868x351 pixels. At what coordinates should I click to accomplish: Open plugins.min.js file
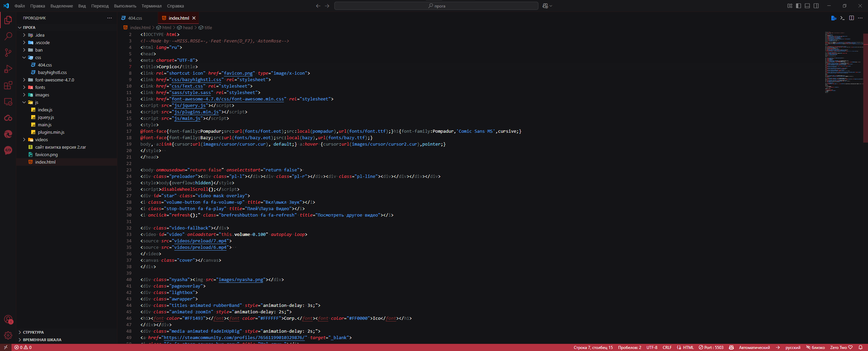tap(51, 132)
